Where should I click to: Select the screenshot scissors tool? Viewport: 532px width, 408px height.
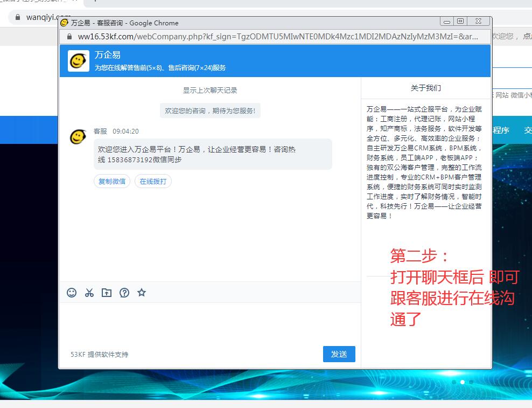[89, 293]
